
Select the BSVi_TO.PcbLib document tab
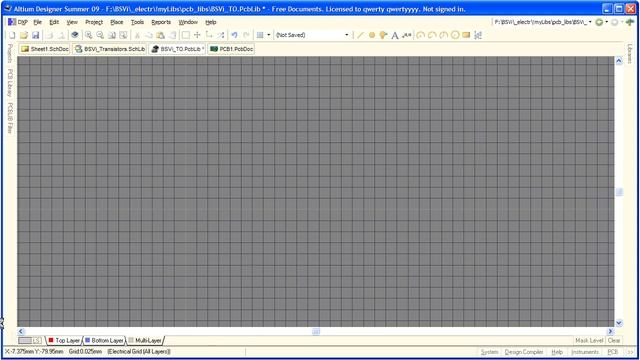[x=177, y=49]
